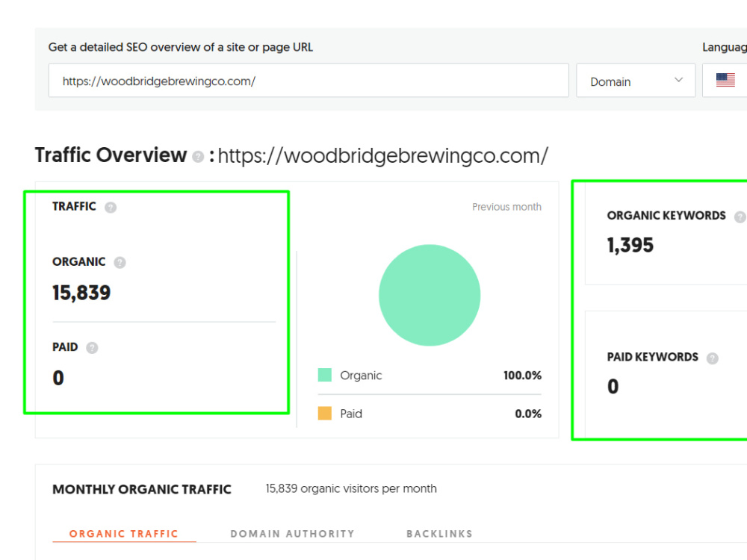Click the Traffic Overview URL heading text

383,156
